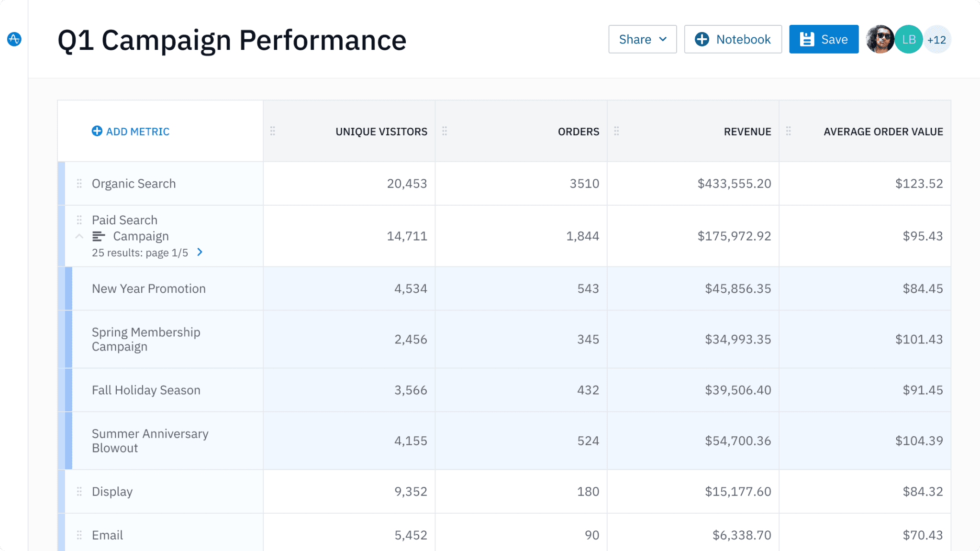Screen dimensions: 980x551
Task: Show the +12 additional collaborators
Action: coord(937,40)
